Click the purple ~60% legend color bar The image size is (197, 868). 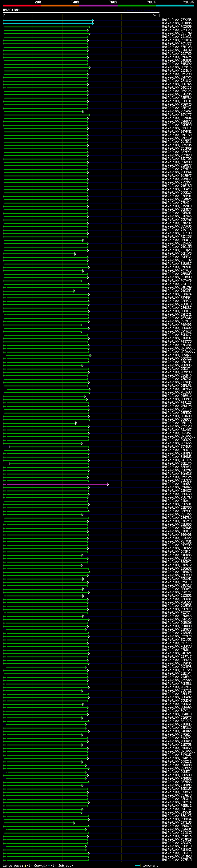click(x=99, y=6)
